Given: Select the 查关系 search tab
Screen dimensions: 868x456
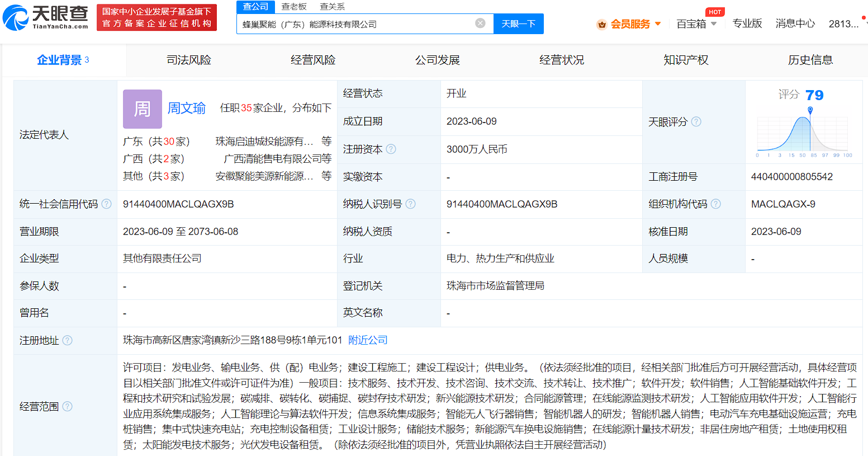Looking at the screenshot, I should 333,6.
